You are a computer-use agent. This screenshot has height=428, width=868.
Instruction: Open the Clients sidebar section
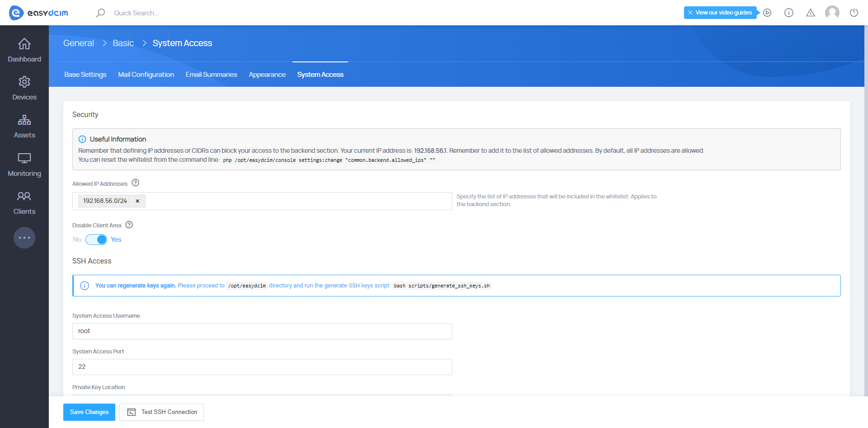pos(24,202)
